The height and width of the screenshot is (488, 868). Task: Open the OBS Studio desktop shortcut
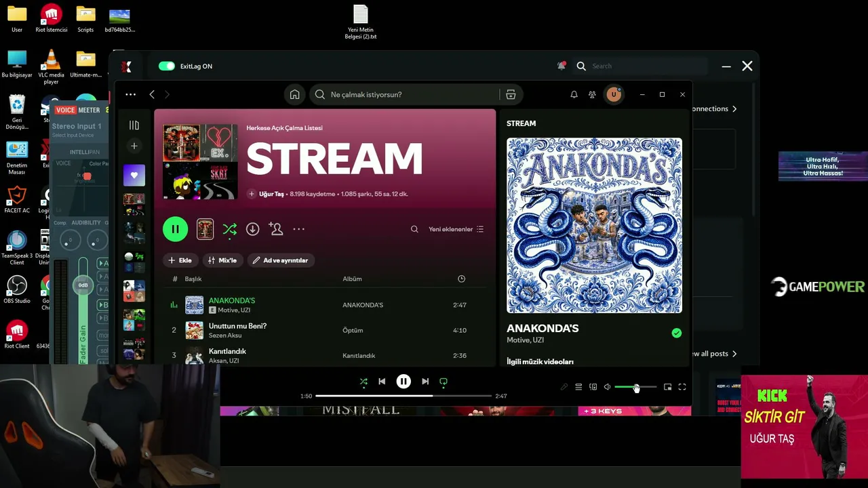click(x=17, y=289)
